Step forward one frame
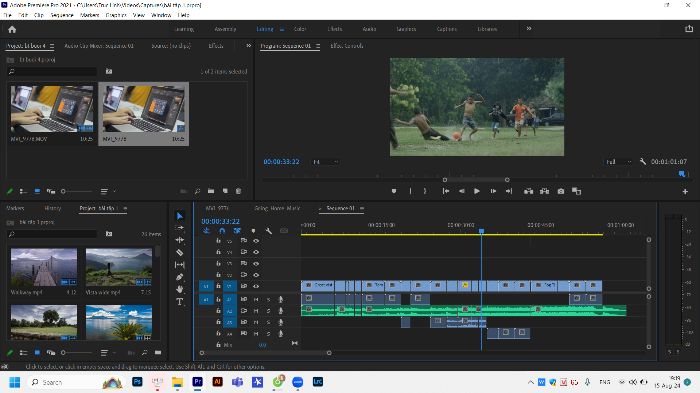The image size is (700, 393). [493, 191]
